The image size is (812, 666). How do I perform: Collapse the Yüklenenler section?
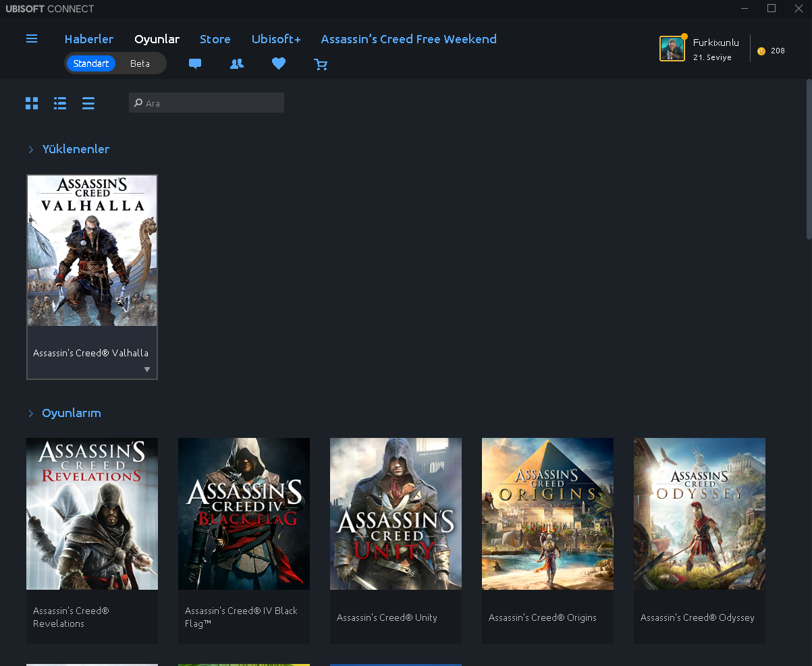pyautogui.click(x=31, y=150)
